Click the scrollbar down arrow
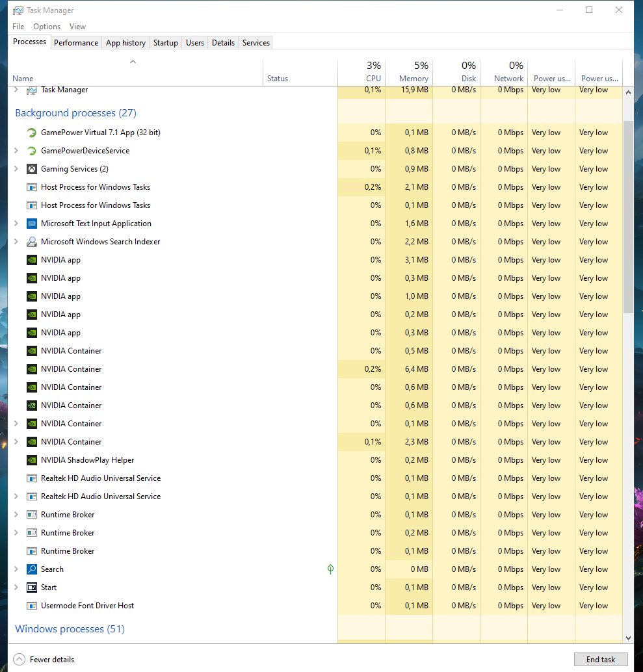The width and height of the screenshot is (643, 672). point(628,638)
